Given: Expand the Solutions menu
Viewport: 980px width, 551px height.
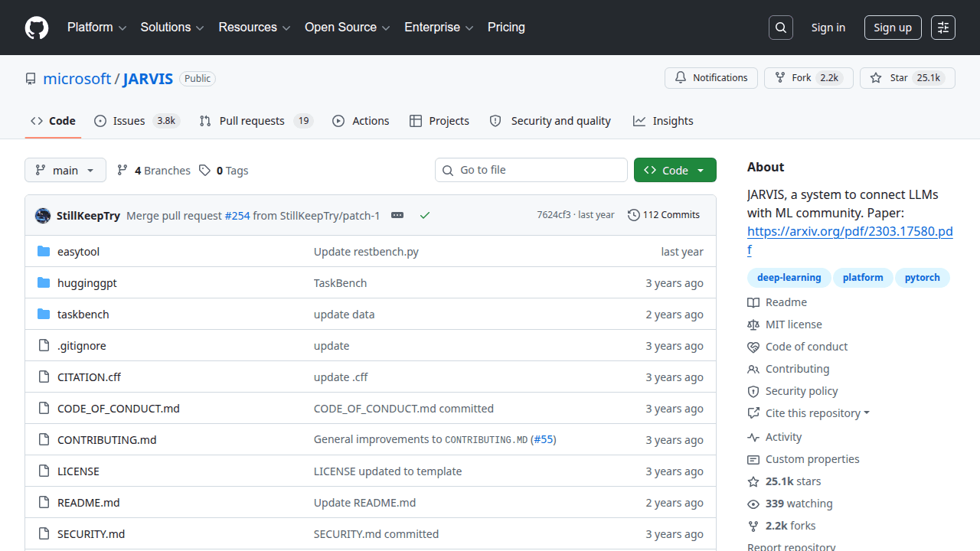Looking at the screenshot, I should (172, 28).
